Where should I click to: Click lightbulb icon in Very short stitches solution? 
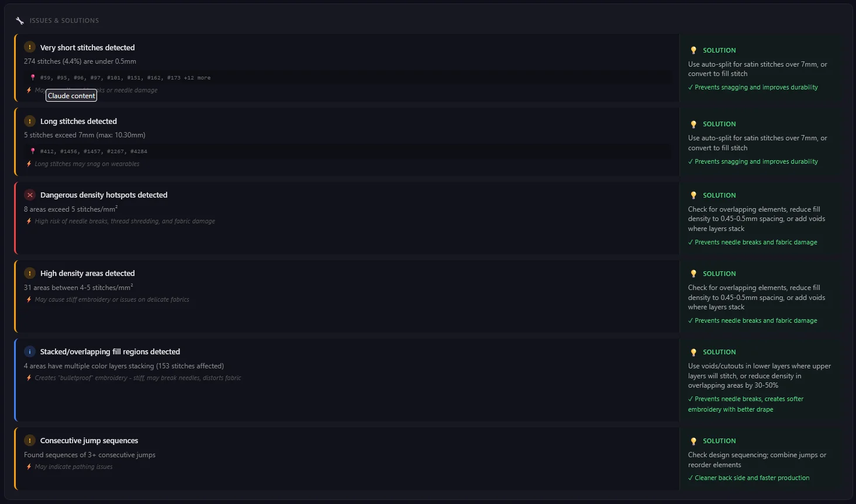coord(693,50)
